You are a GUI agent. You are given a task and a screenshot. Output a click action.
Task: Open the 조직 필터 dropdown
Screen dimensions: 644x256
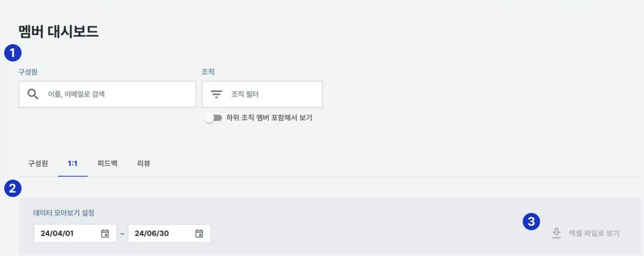point(262,94)
